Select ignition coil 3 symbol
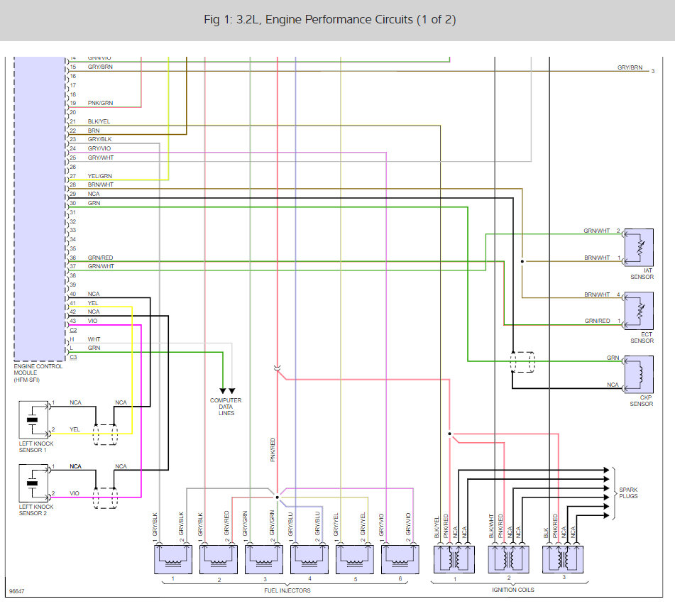675x616 pixels. point(563,559)
